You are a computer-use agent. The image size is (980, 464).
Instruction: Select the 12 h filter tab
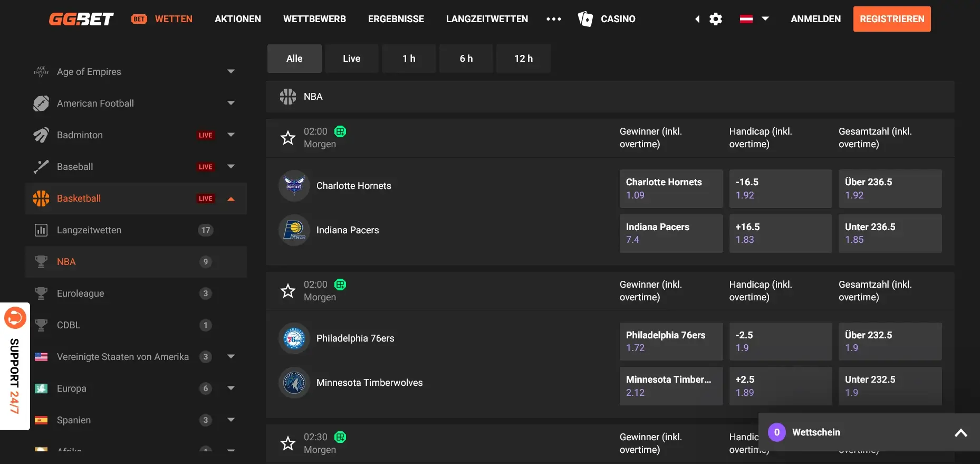tap(523, 59)
